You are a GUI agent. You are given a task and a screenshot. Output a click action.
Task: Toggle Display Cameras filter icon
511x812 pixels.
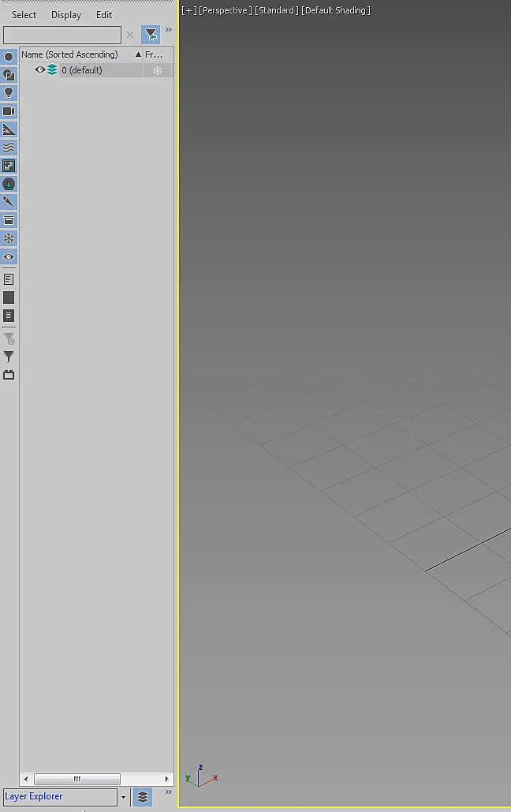[x=9, y=111]
